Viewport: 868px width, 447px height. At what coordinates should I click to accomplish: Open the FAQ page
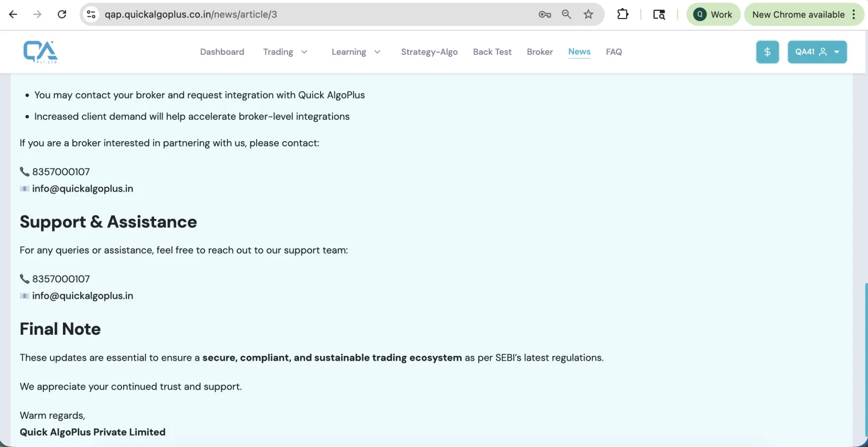click(614, 52)
